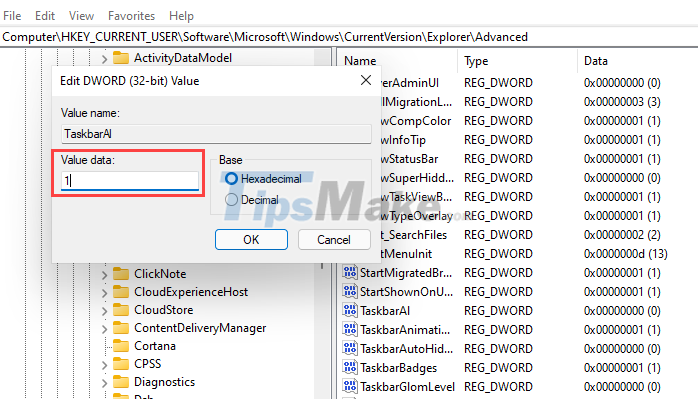Click the StartMigratedBr... DWORD value icon
Screen dimensions: 698x399
(x=350, y=272)
